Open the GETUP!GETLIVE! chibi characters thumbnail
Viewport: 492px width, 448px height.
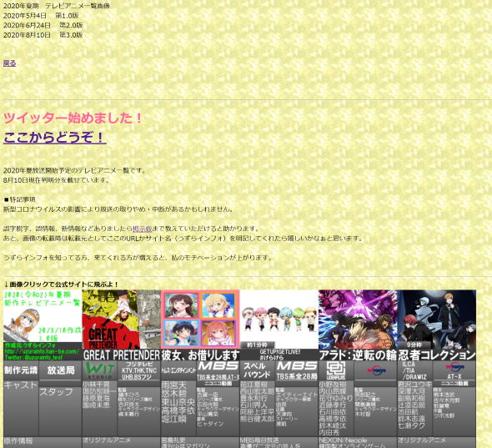(279, 319)
